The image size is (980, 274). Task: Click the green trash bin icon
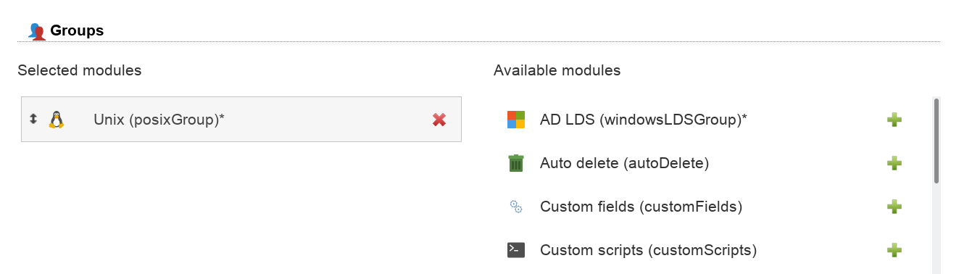tap(515, 163)
